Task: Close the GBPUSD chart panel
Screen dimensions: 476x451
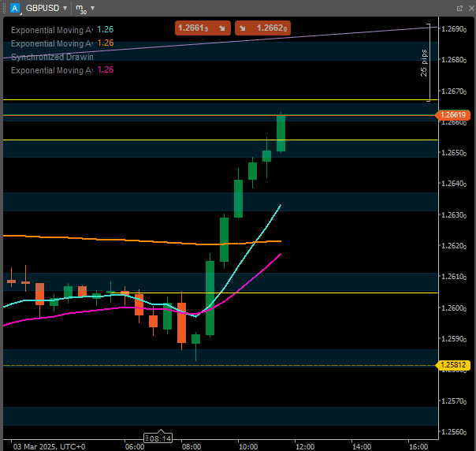Action: click(x=471, y=9)
